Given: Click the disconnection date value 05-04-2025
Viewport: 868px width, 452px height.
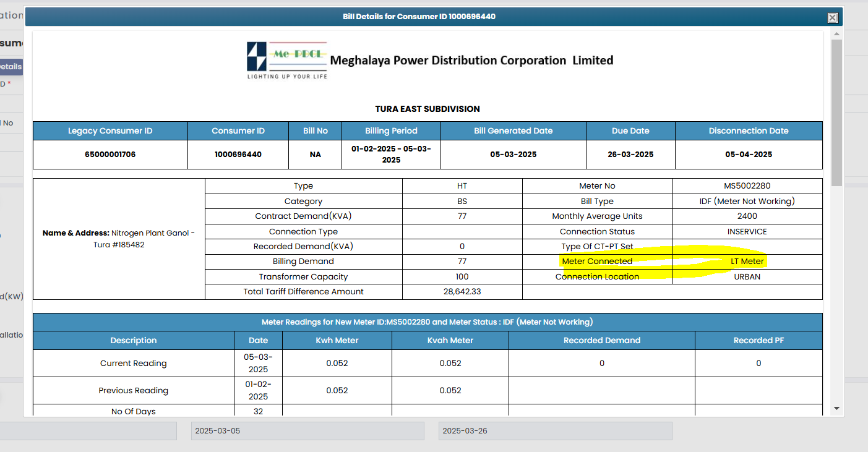Looking at the screenshot, I should [749, 155].
